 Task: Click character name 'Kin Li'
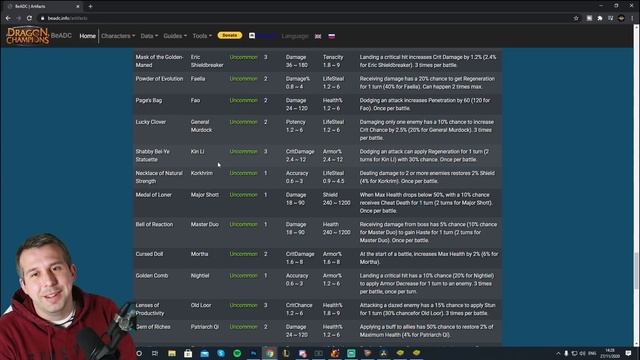198,151
